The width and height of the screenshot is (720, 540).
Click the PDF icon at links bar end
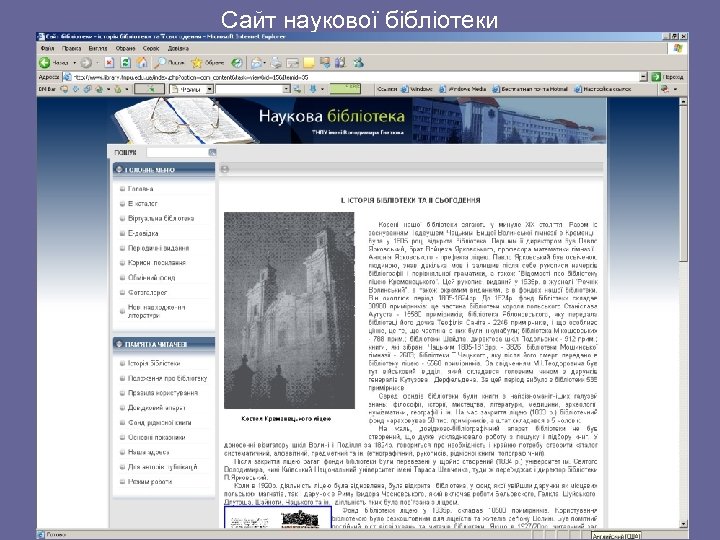click(664, 89)
